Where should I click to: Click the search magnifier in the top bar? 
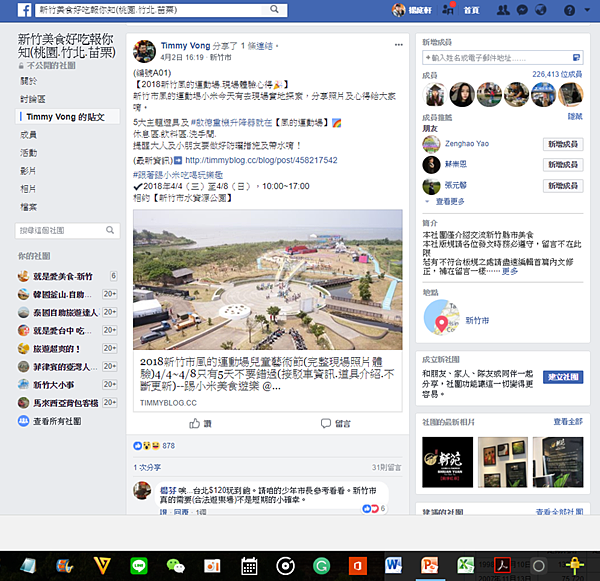coord(274,9)
